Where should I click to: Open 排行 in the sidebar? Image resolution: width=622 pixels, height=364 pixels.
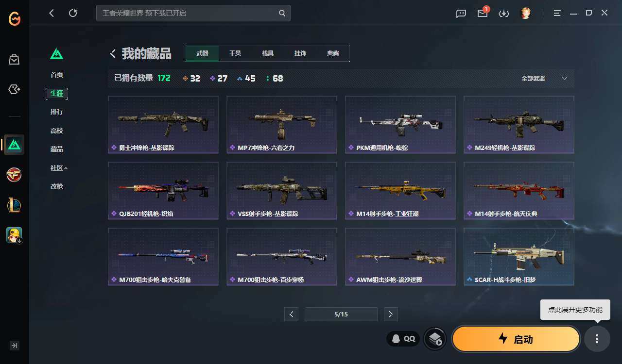pos(57,112)
